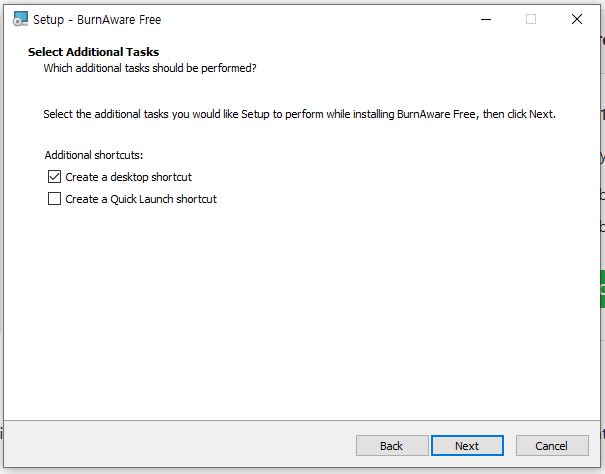The height and width of the screenshot is (474, 605).
Task: Click the 'Additional shortcuts:' label
Action: (x=94, y=155)
